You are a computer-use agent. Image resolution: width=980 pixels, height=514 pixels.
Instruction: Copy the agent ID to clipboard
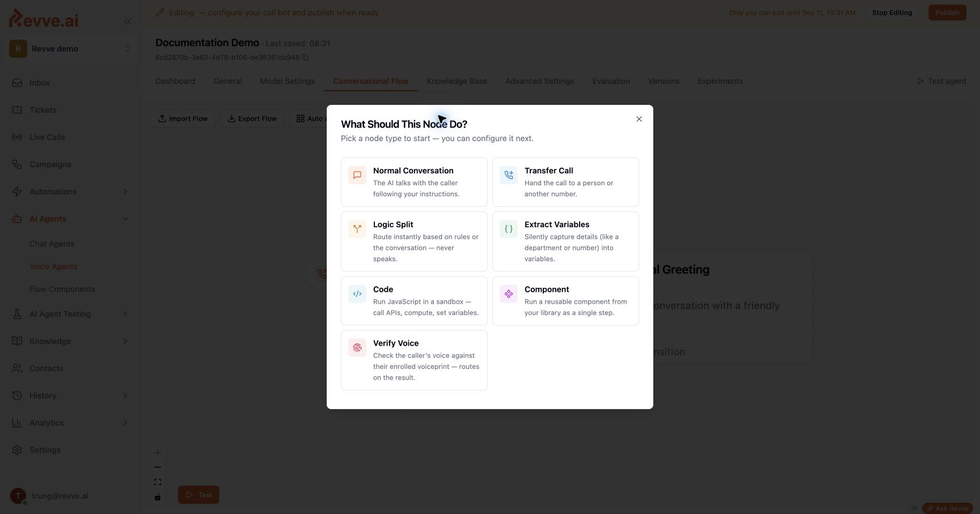[x=306, y=57]
